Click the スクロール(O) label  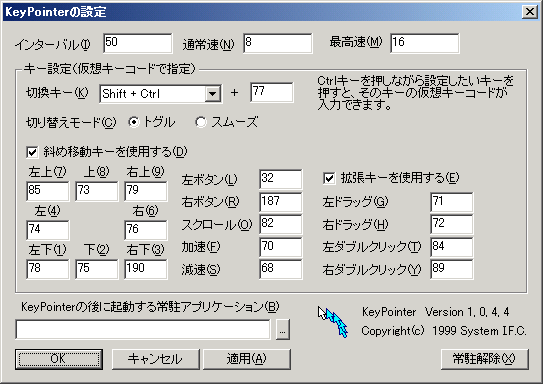click(217, 225)
